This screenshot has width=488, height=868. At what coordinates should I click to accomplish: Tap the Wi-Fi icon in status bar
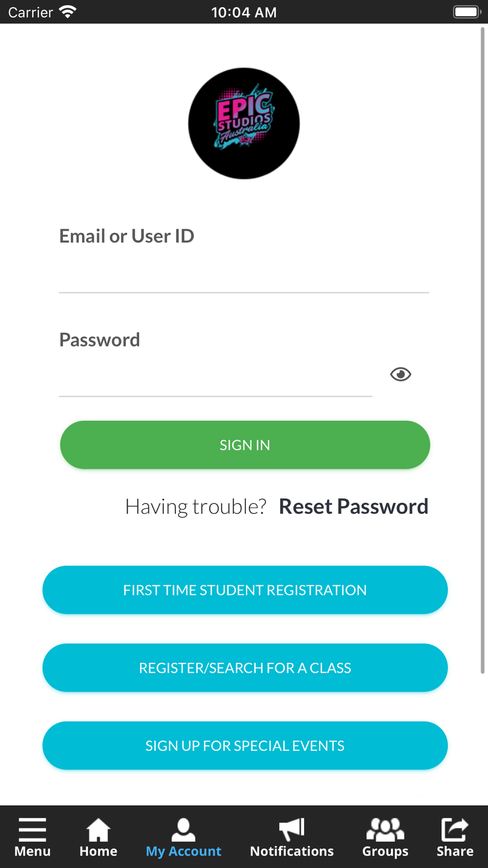tap(67, 12)
